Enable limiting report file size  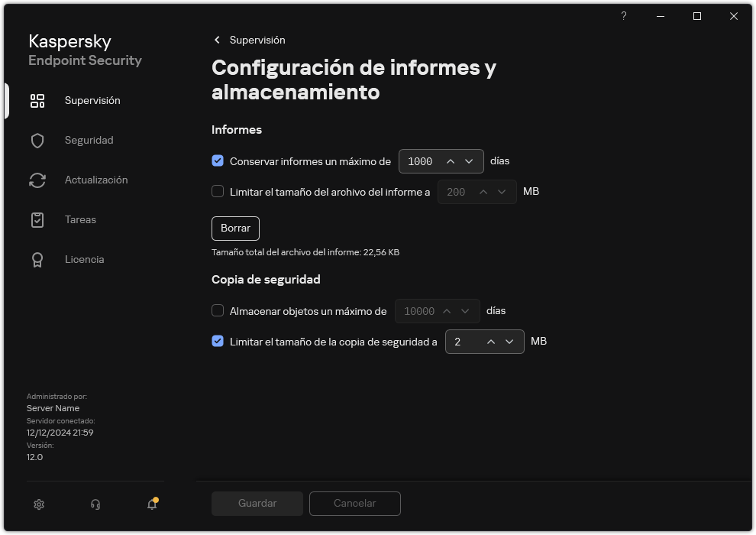pyautogui.click(x=218, y=192)
